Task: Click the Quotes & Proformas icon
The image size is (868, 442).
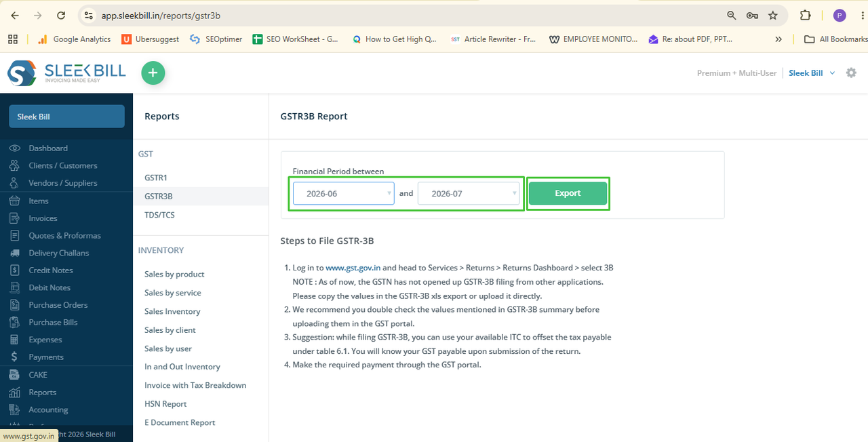Action: 14,235
